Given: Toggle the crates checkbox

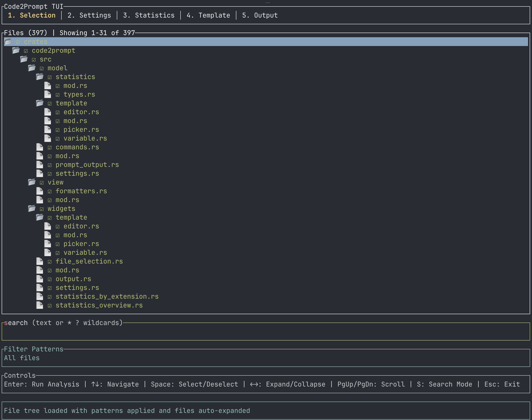Looking at the screenshot, I should 18,42.
